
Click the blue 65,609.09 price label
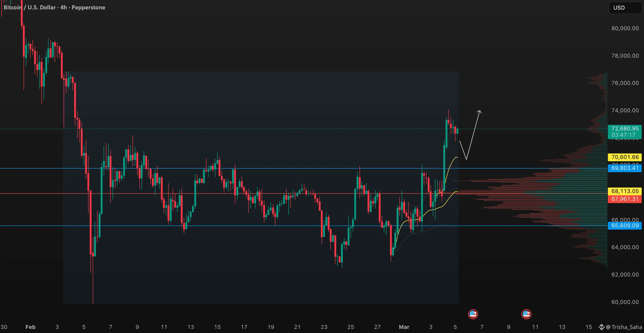click(x=625, y=226)
